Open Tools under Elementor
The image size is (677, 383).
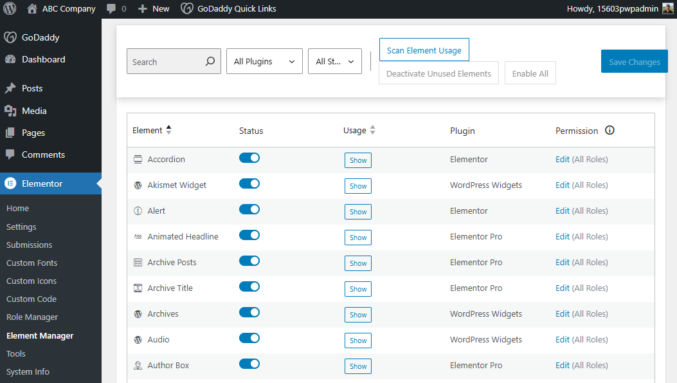pyautogui.click(x=16, y=354)
